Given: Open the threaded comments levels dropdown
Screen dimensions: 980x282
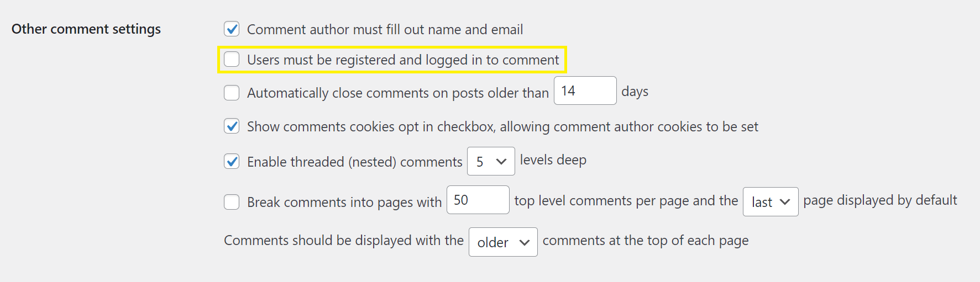Looking at the screenshot, I should point(491,161).
